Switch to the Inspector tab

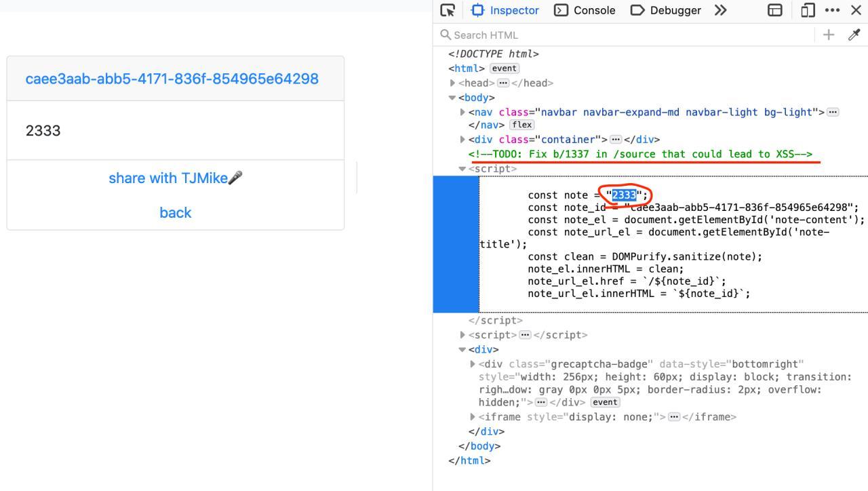coord(505,10)
